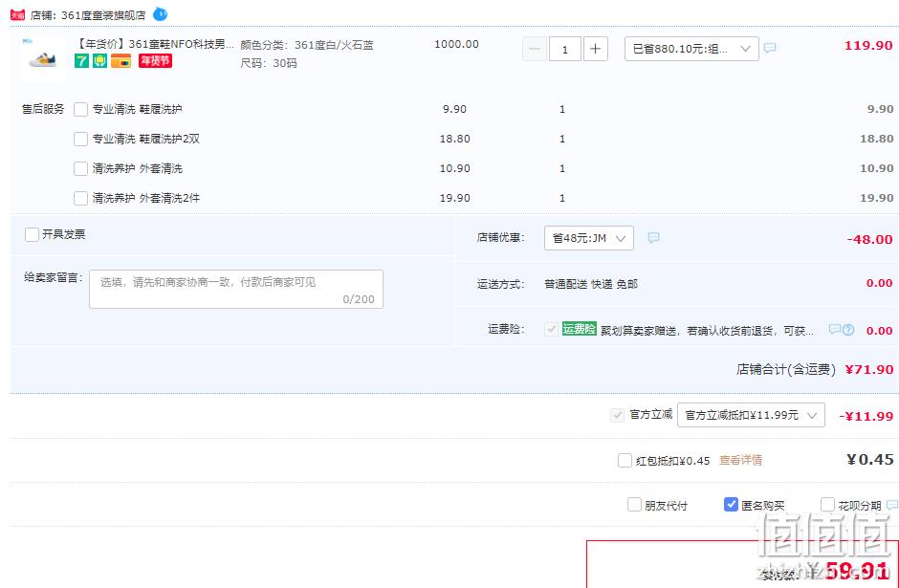899x588 pixels.
Task: Open the 已省880.10元 promotion dropdown
Action: (x=691, y=49)
